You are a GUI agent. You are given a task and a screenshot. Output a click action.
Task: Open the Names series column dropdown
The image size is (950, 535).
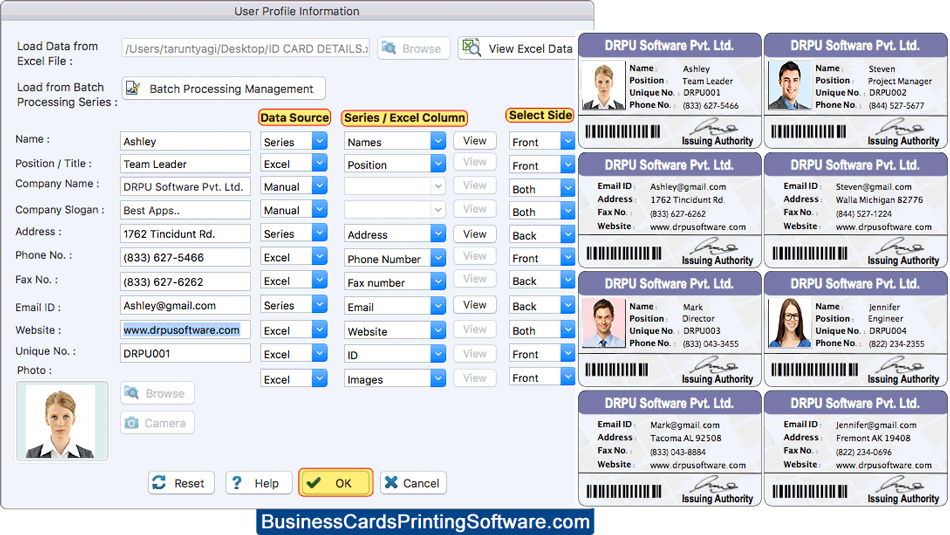click(x=395, y=141)
